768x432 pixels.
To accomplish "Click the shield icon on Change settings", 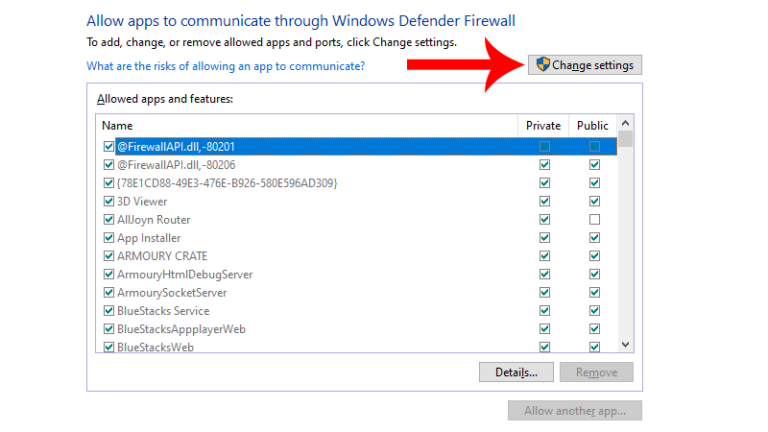I will tap(543, 65).
